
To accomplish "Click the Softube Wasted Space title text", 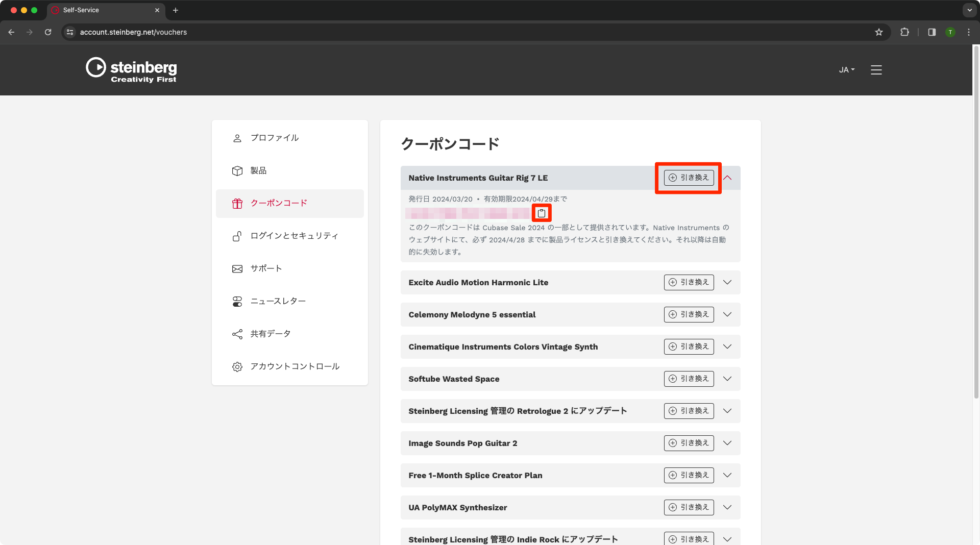I will point(454,379).
